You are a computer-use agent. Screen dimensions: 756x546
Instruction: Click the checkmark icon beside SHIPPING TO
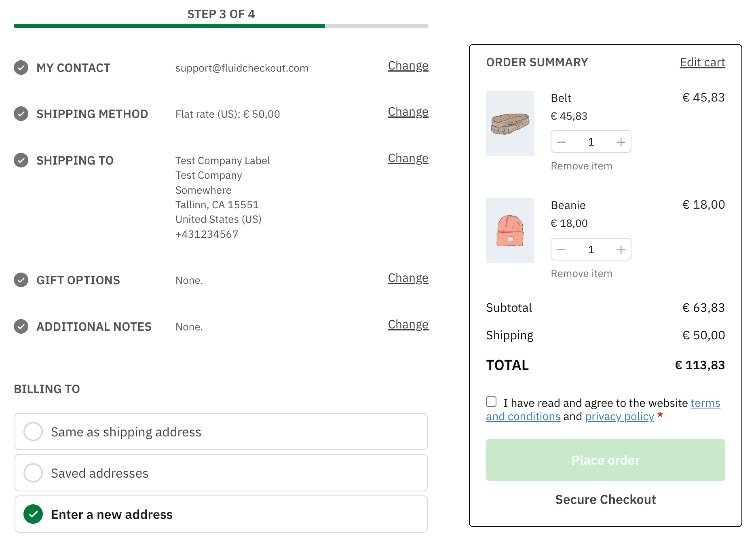pyautogui.click(x=21, y=160)
